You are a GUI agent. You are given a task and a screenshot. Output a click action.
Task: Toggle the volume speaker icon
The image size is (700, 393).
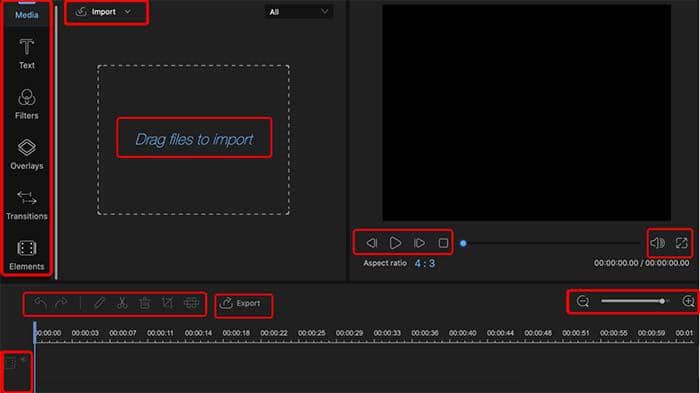658,243
